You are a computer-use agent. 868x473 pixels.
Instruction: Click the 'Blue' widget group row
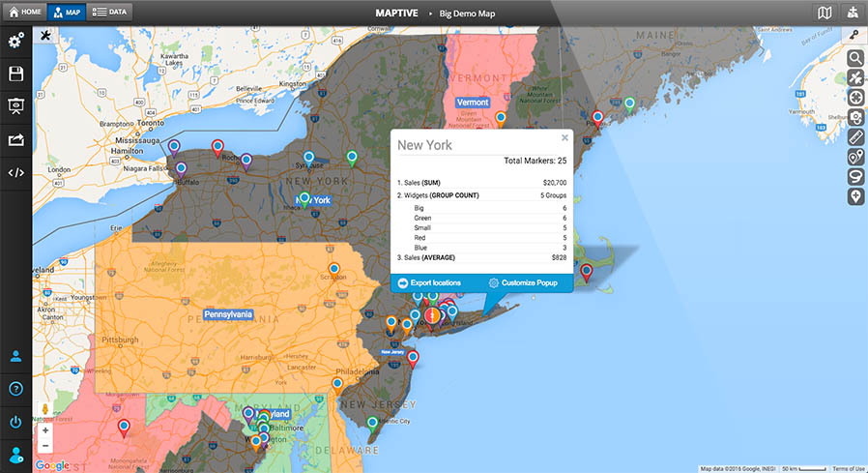[490, 249]
